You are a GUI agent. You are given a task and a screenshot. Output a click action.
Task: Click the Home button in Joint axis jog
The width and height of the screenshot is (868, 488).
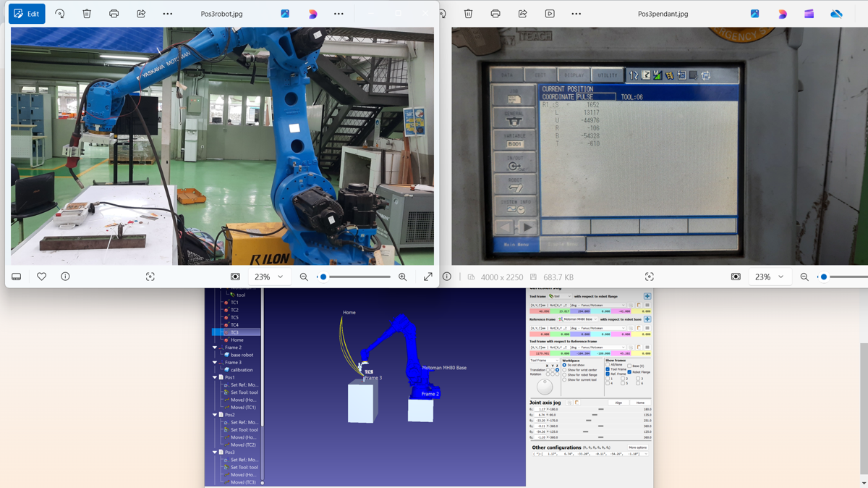tap(640, 403)
